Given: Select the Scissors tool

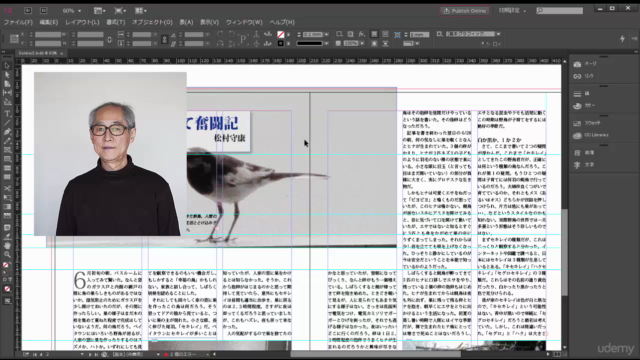Looking at the screenshot, I should coord(7,188).
